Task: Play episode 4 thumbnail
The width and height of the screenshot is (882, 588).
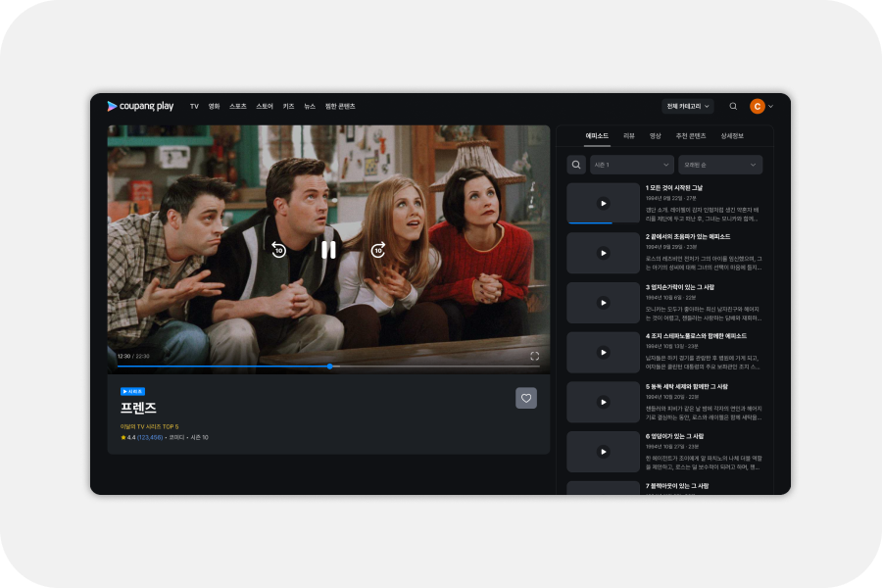Action: [x=603, y=352]
